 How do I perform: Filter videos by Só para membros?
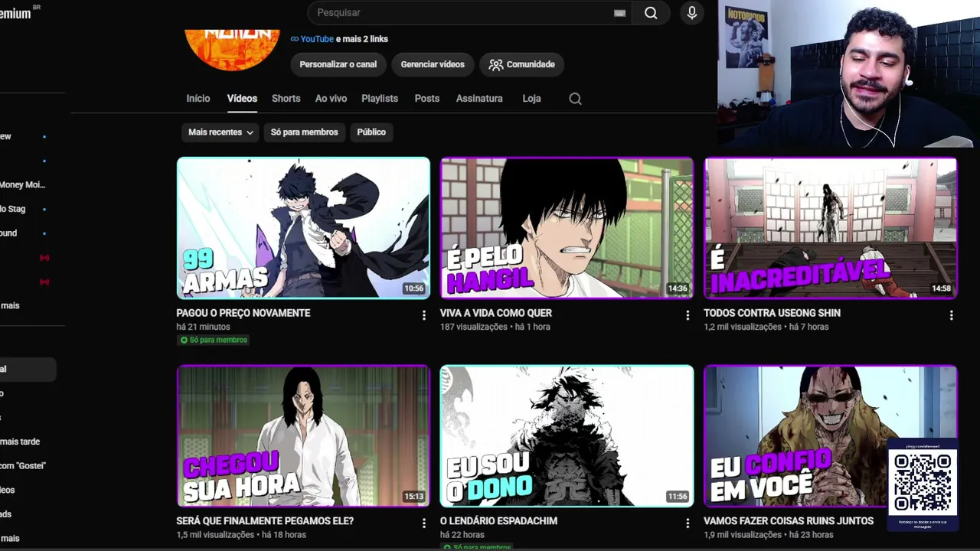304,132
